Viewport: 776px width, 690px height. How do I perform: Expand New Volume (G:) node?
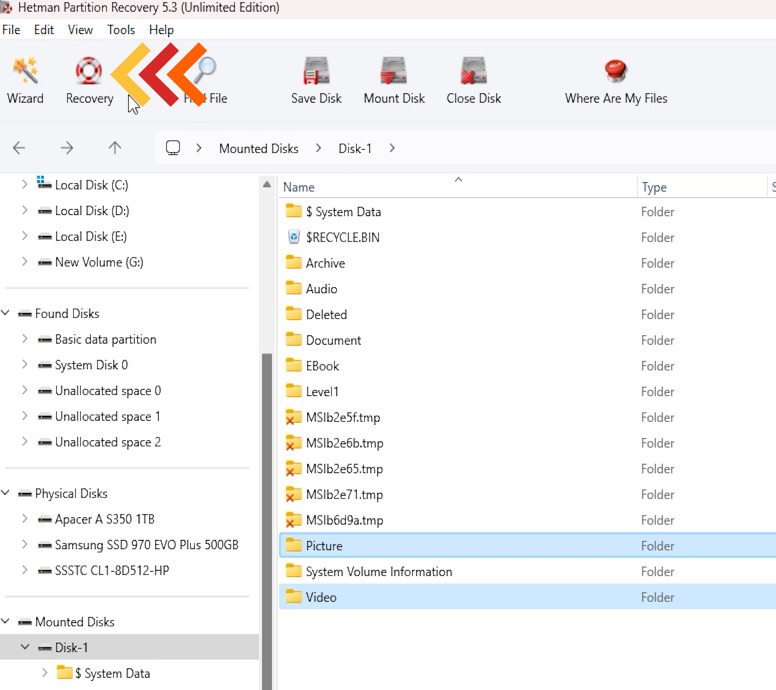[24, 262]
